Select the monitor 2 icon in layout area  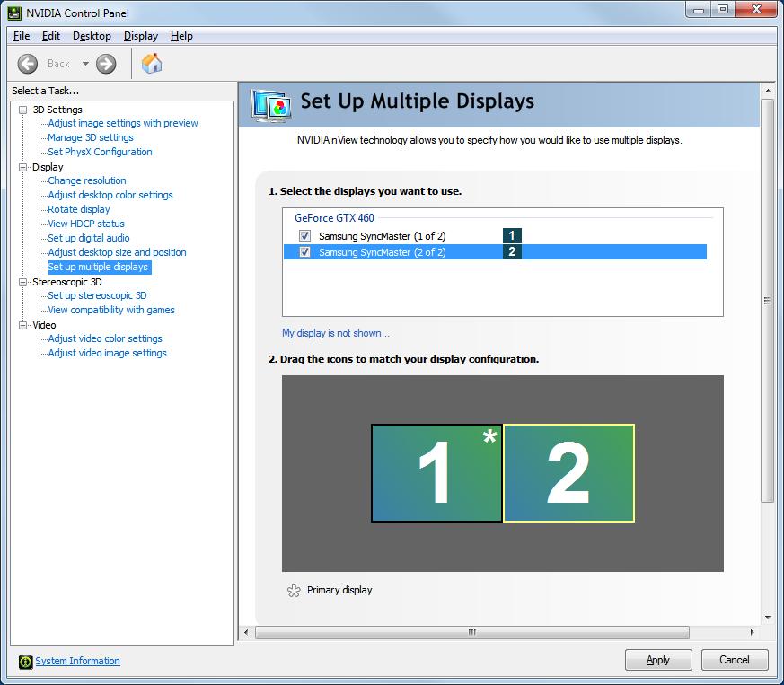point(569,473)
